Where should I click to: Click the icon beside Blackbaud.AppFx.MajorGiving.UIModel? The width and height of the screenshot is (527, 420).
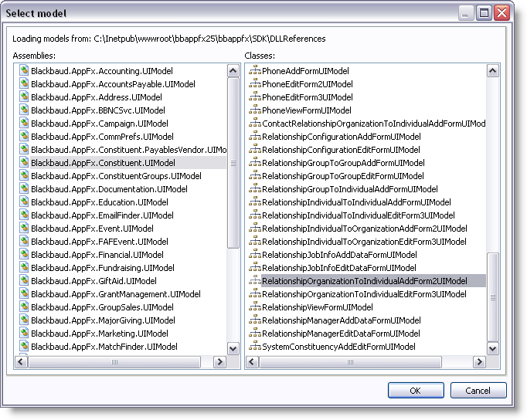(x=24, y=320)
